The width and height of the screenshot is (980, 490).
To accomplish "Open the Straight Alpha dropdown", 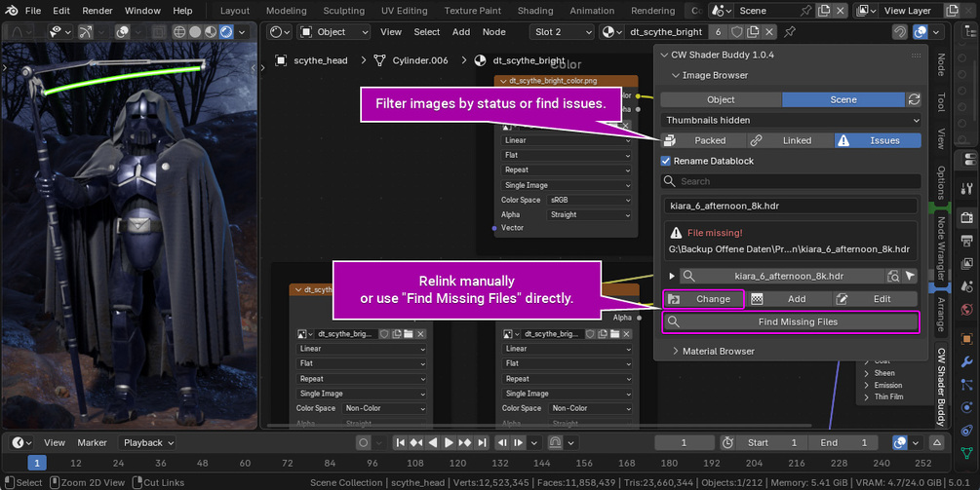I will (x=589, y=214).
